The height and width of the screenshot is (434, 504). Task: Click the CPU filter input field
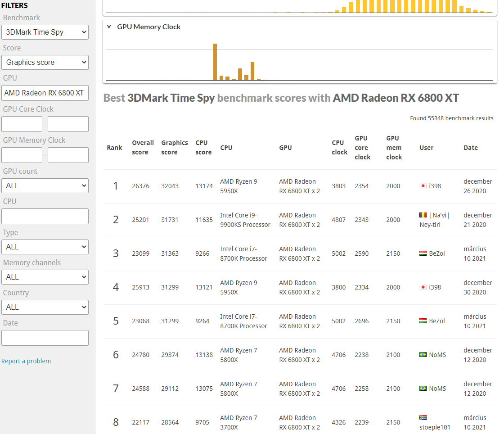45,217
